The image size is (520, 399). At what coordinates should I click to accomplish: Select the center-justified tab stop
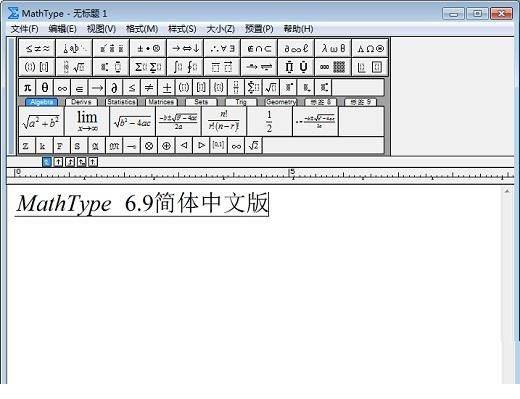(x=58, y=162)
